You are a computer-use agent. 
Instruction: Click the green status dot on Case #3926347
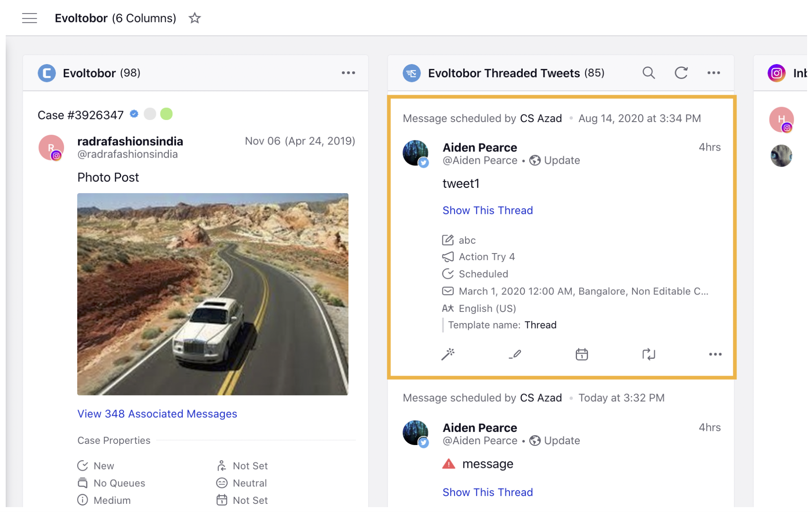167,114
